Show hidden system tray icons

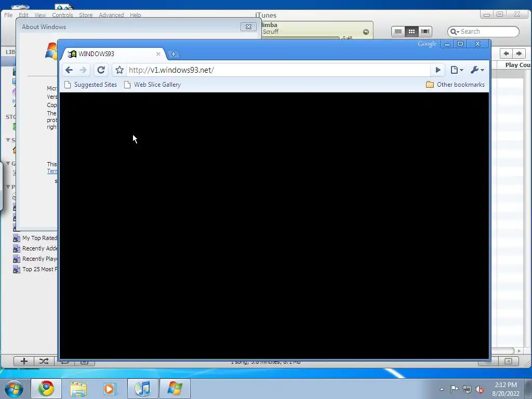[x=442, y=389]
